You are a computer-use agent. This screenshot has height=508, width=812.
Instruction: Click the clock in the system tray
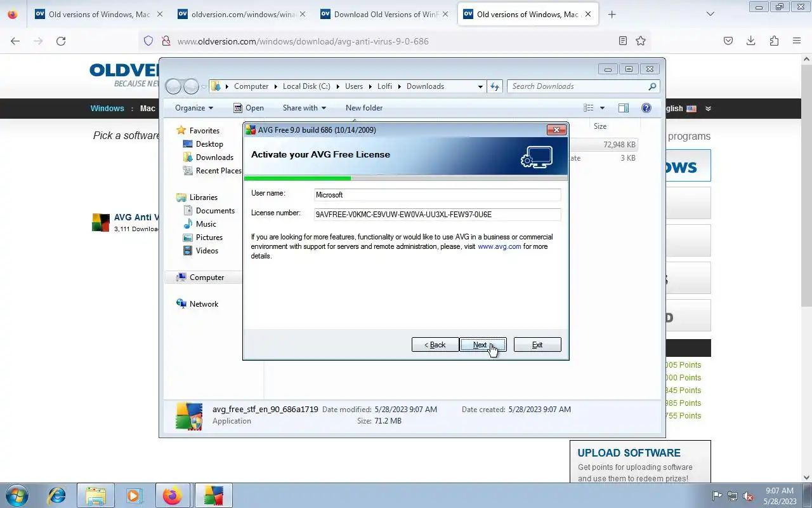780,496
